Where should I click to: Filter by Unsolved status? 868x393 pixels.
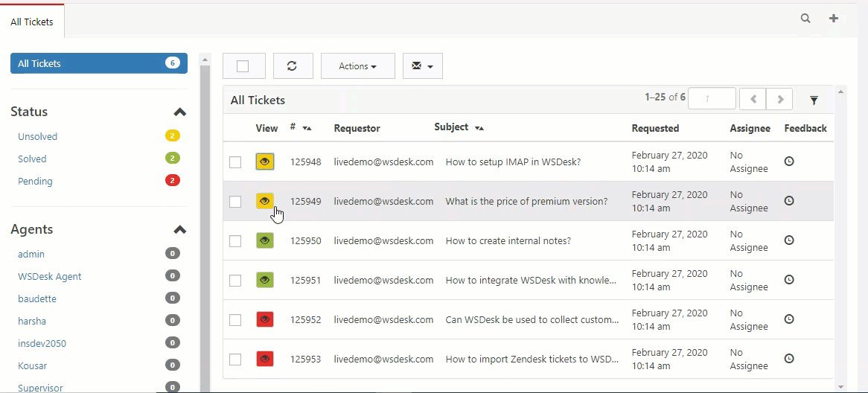(x=38, y=137)
